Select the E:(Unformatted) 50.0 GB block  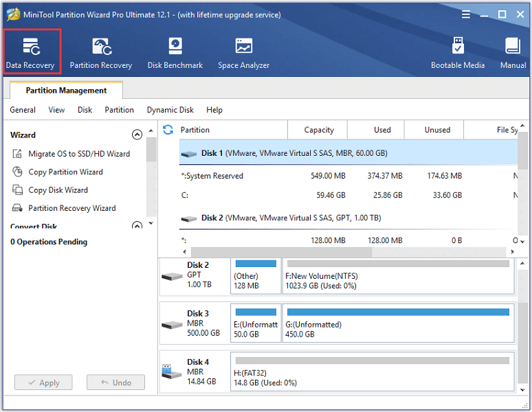point(256,323)
